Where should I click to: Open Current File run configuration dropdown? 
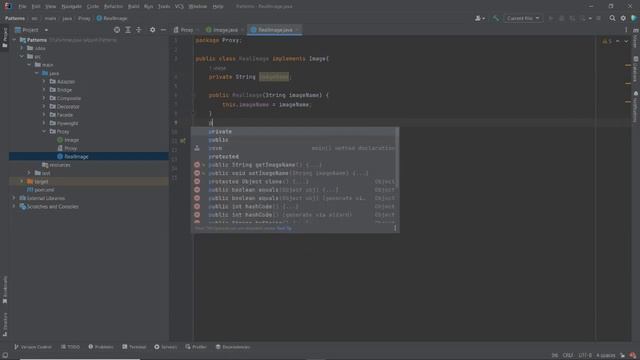point(523,18)
